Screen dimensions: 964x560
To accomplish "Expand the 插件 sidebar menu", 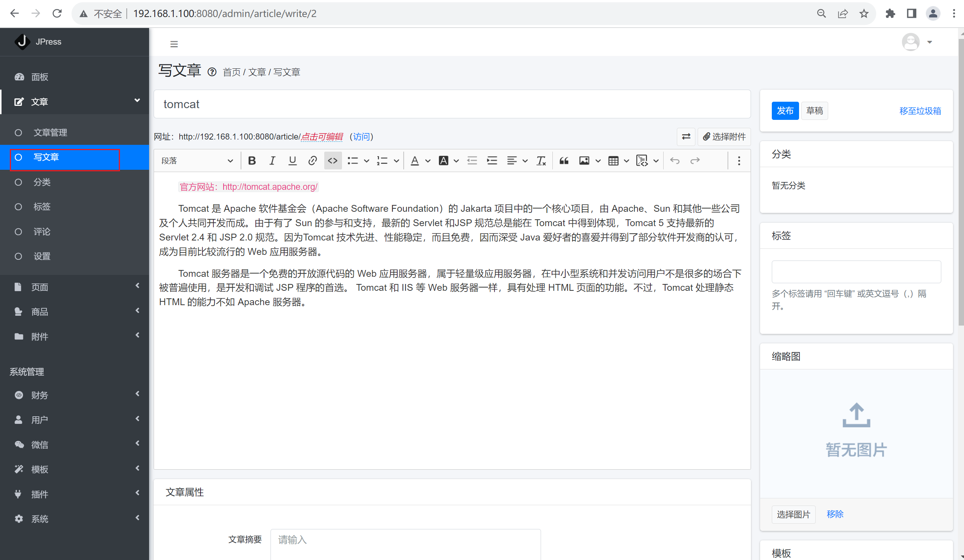I will coord(75,494).
